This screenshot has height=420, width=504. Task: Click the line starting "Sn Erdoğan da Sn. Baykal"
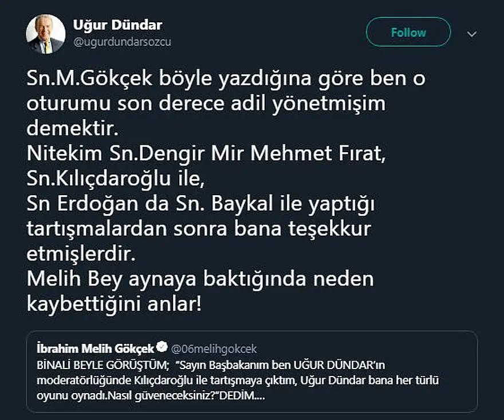[200, 204]
